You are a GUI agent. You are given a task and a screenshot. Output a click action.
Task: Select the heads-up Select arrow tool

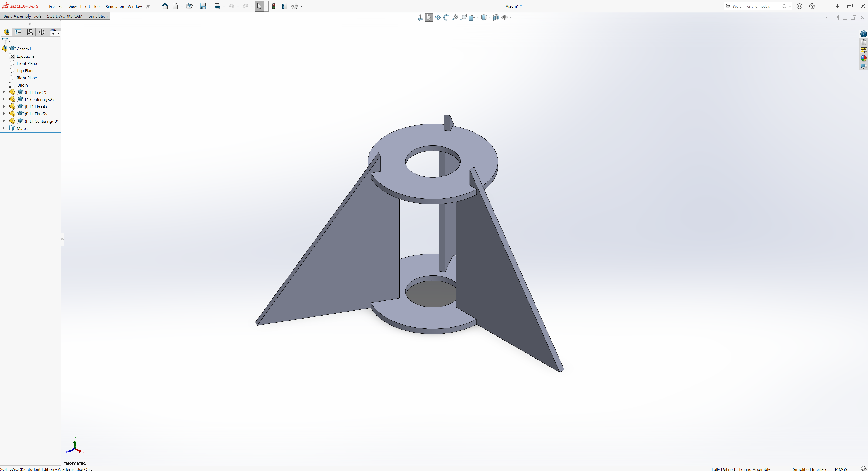point(429,17)
